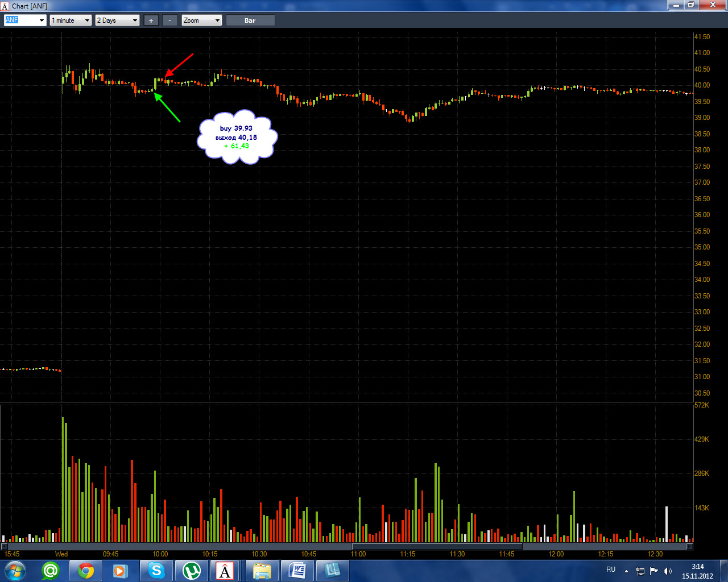The image size is (728, 582).
Task: Click the buy 39.93 cloud annotation
Action: [x=237, y=137]
